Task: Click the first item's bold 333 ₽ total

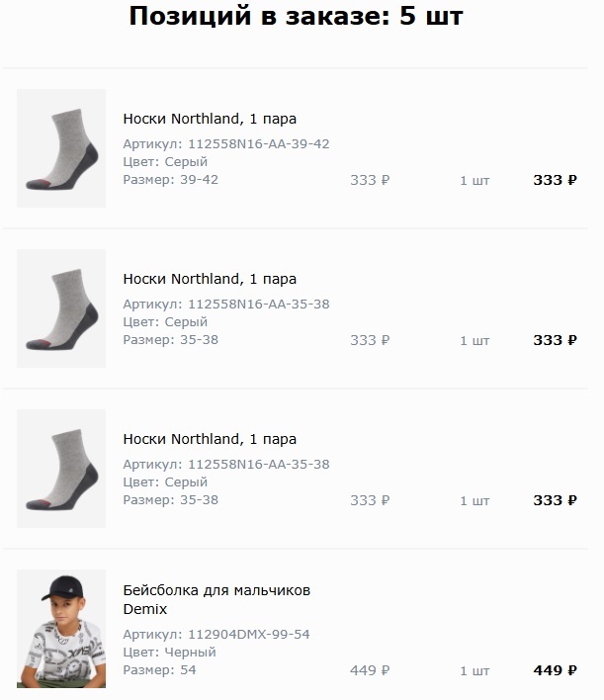Action: point(555,180)
